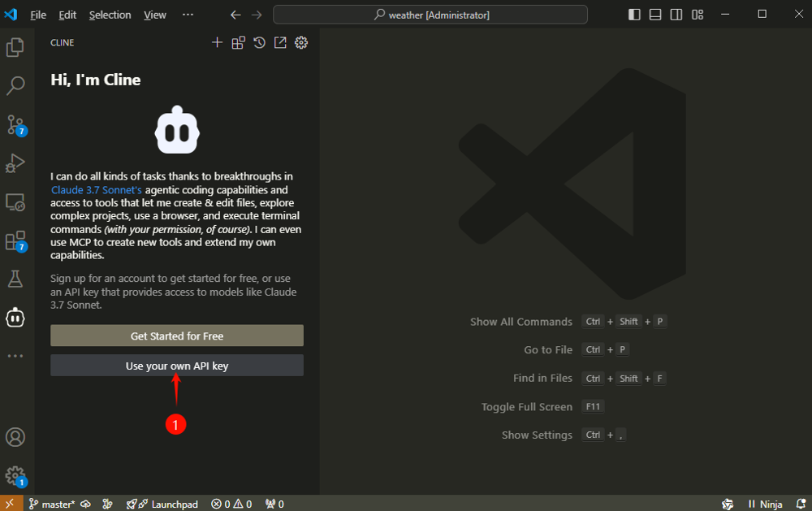Screen dimensions: 812x511
Task: Open Source Control view with 7 badge
Action: click(x=15, y=123)
